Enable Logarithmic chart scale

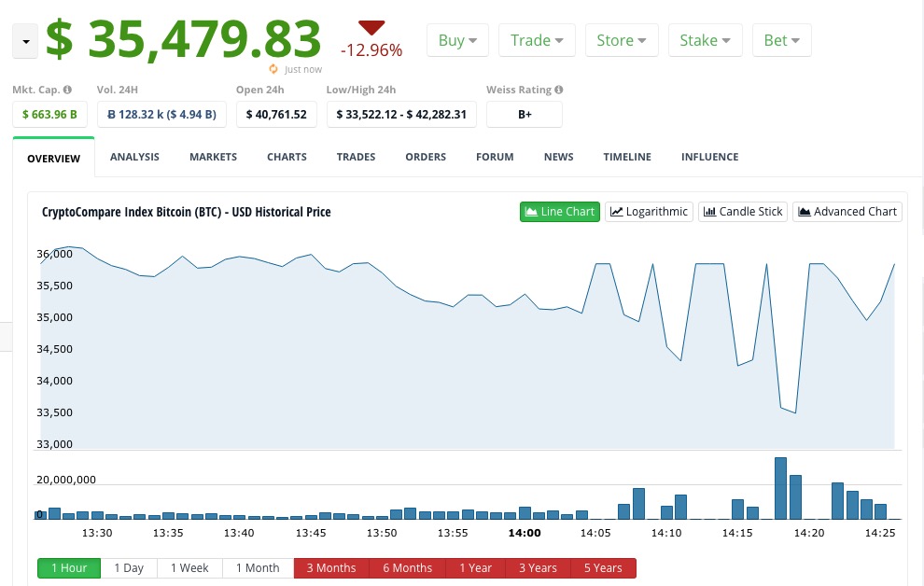pyautogui.click(x=649, y=212)
